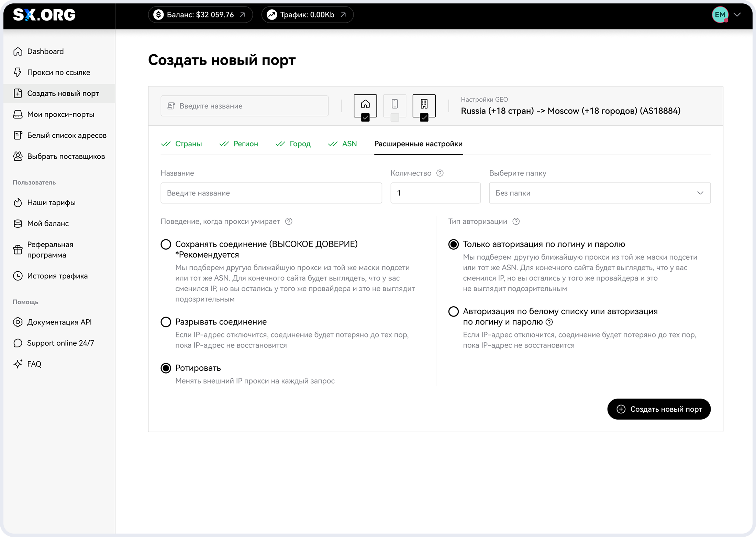Click the mobile phone proxy type icon
This screenshot has height=537, width=756.
394,104
